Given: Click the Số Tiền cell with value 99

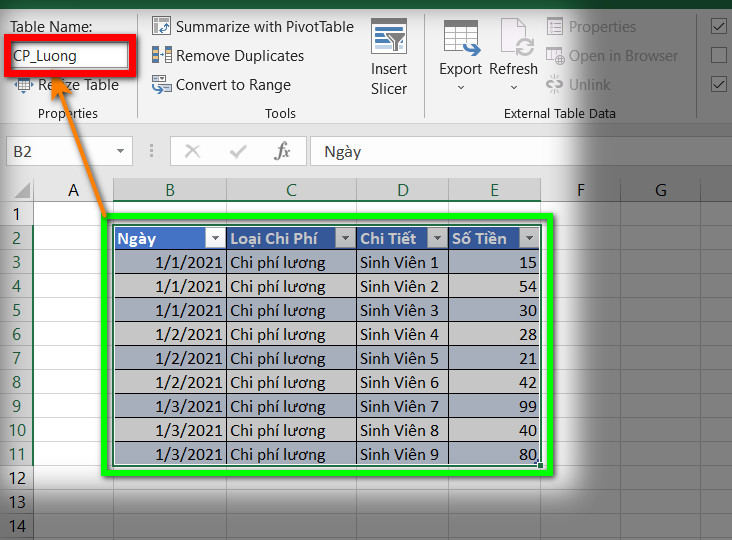Looking at the screenshot, I should [x=494, y=407].
